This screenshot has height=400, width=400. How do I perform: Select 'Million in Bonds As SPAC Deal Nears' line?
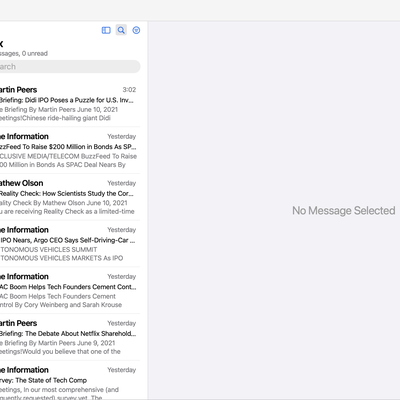point(63,165)
